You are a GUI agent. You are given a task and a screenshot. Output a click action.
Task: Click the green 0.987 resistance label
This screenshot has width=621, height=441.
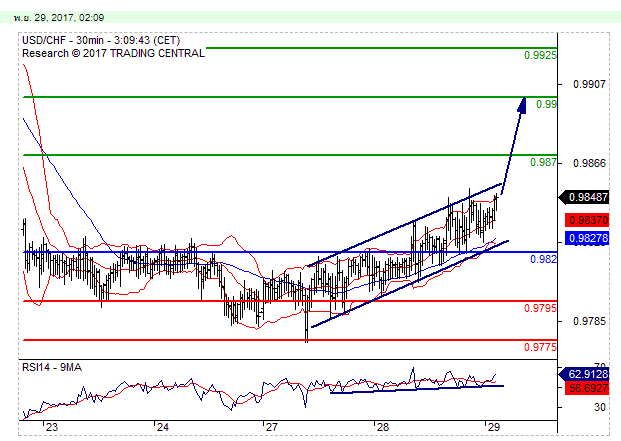(543, 162)
